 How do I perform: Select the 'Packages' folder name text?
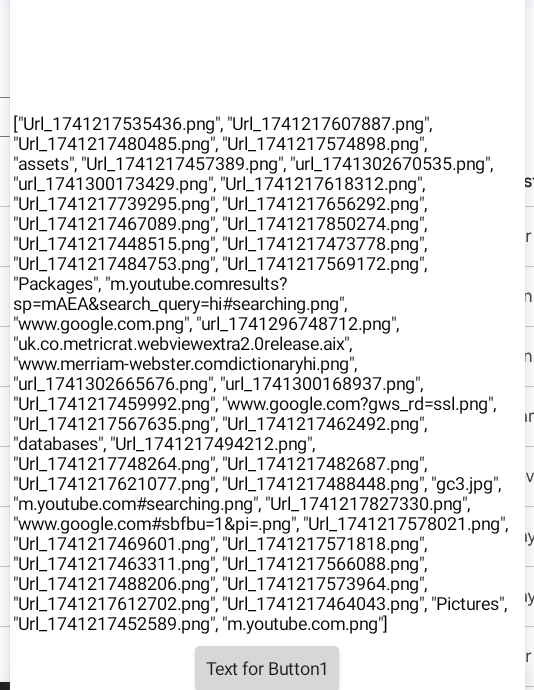[55, 284]
